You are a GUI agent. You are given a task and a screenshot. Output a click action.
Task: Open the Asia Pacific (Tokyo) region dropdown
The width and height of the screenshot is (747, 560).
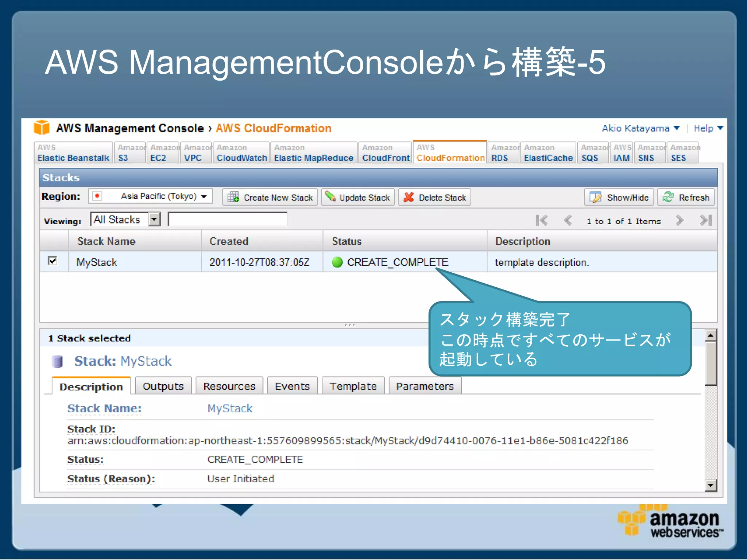pyautogui.click(x=151, y=196)
